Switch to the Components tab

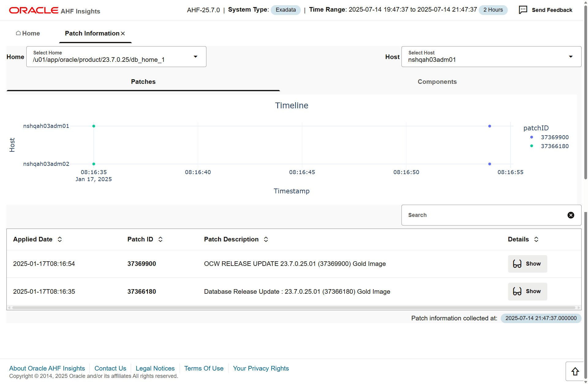(x=437, y=81)
